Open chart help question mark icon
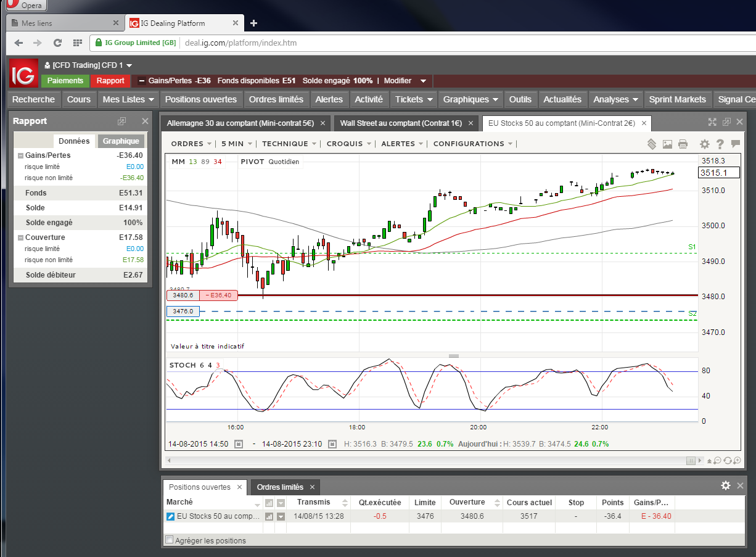 720,144
